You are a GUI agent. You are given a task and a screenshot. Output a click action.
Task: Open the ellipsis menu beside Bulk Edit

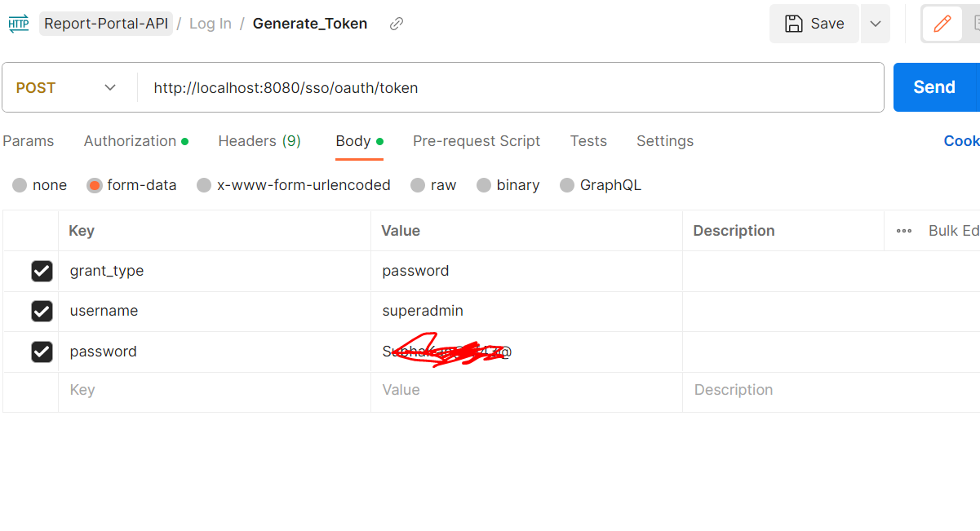click(x=903, y=231)
